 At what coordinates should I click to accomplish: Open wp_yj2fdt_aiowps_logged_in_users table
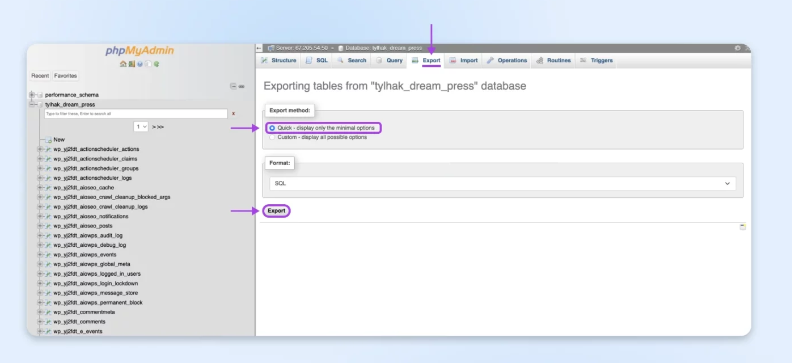tap(97, 274)
